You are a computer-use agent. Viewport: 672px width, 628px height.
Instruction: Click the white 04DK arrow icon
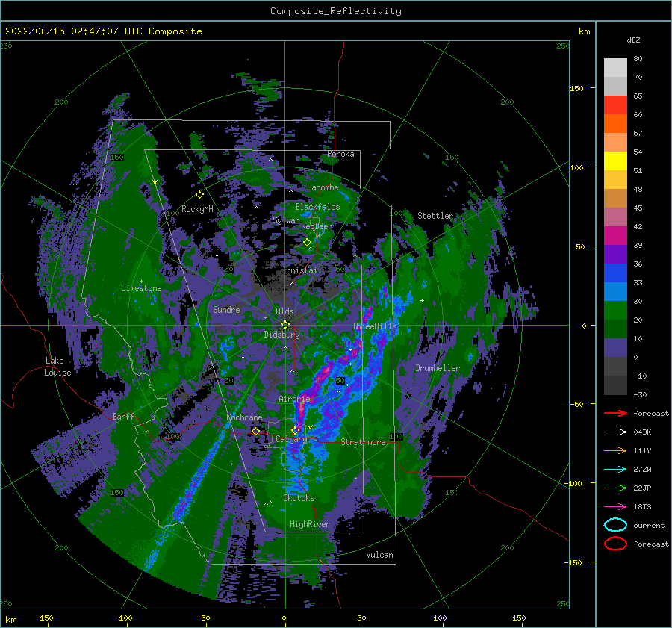[615, 432]
